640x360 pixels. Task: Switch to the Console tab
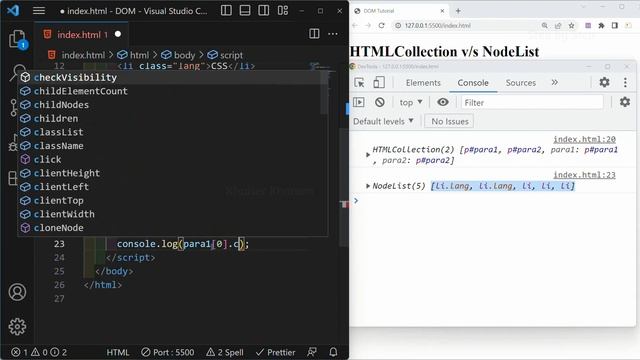[473, 82]
